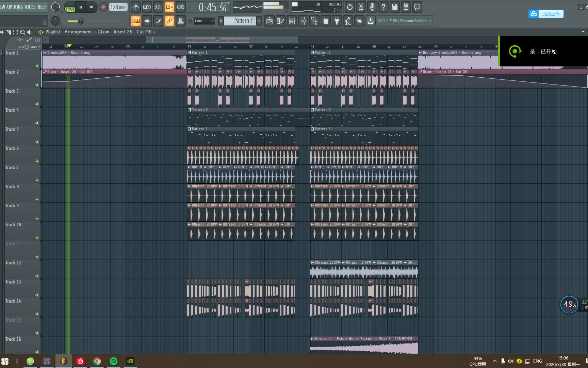Click the main volume slider

click(x=81, y=21)
